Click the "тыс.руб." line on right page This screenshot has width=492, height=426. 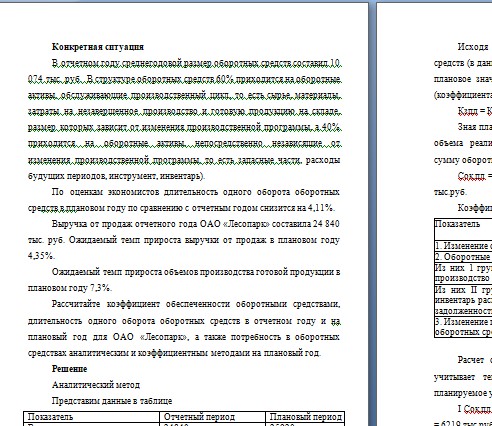[x=450, y=192]
